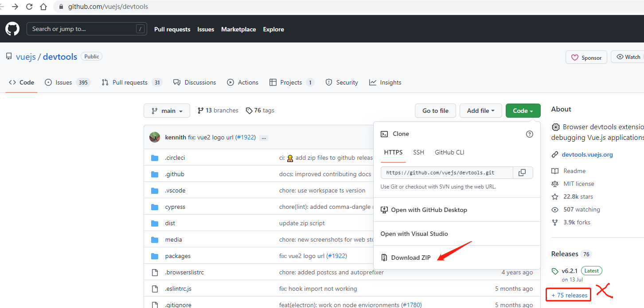Open the MIT license link

(573, 184)
